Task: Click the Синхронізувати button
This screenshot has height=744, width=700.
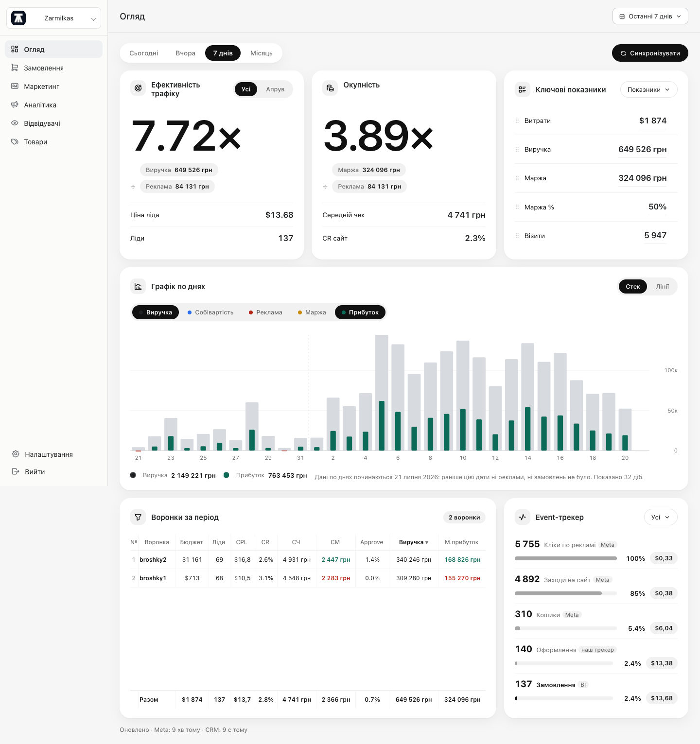Action: [650, 53]
